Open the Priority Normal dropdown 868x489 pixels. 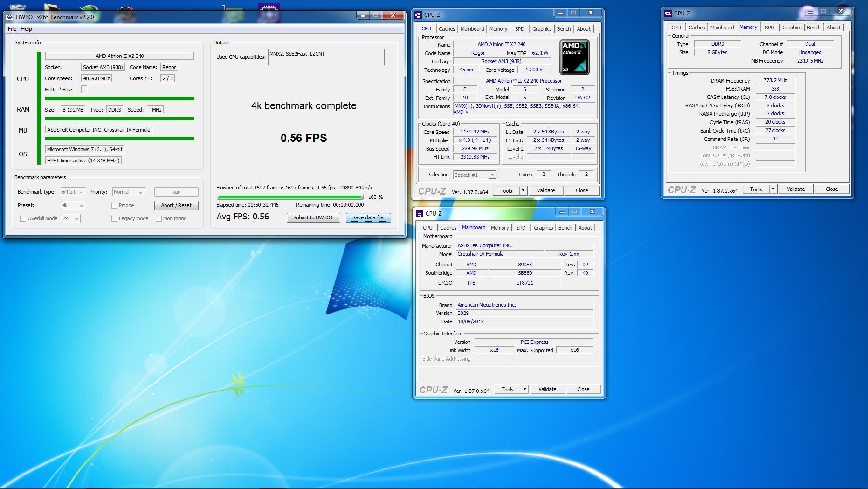pos(128,192)
